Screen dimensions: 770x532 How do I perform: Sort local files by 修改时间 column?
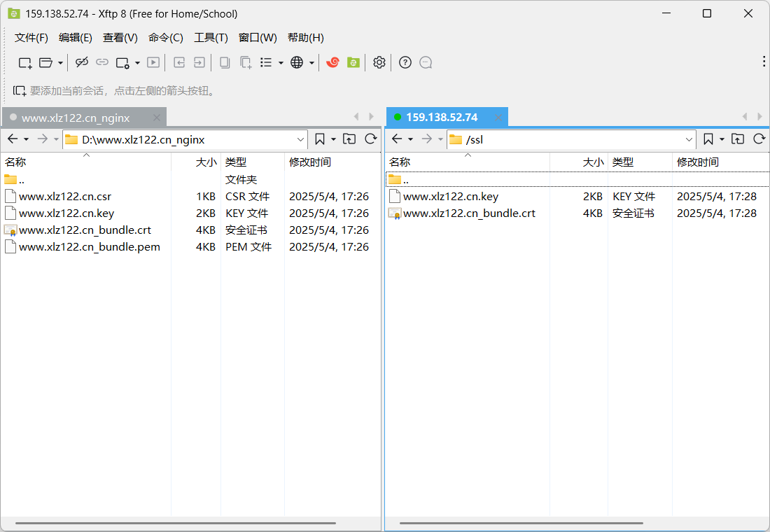tap(332, 162)
